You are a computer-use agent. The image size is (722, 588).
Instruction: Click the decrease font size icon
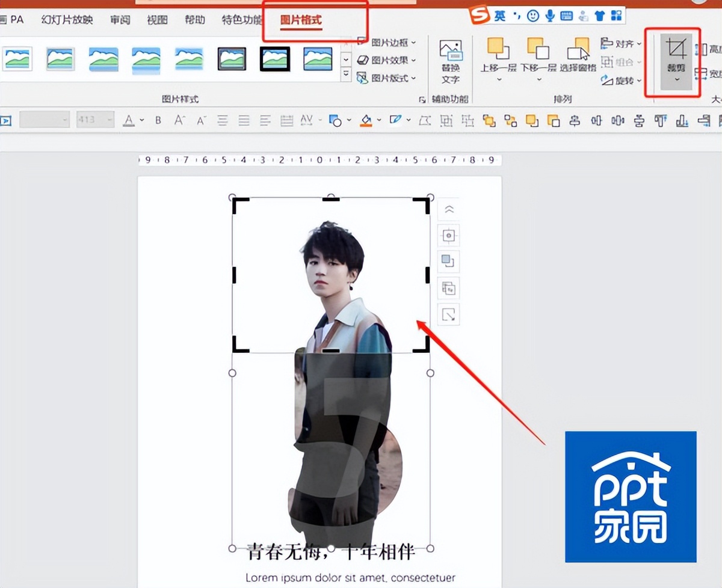[x=202, y=120]
